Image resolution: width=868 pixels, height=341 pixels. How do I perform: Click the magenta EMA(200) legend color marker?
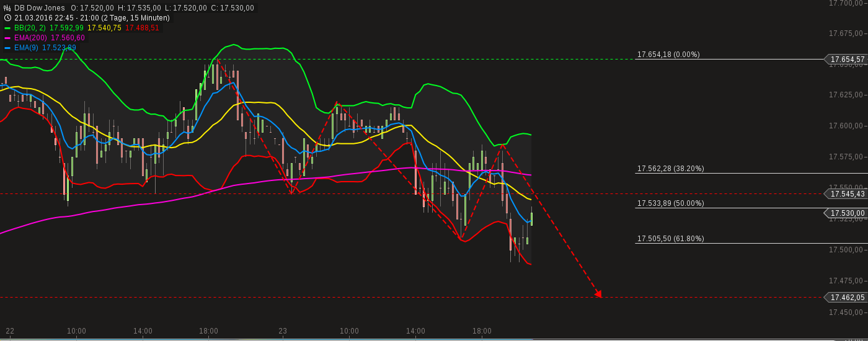7,38
